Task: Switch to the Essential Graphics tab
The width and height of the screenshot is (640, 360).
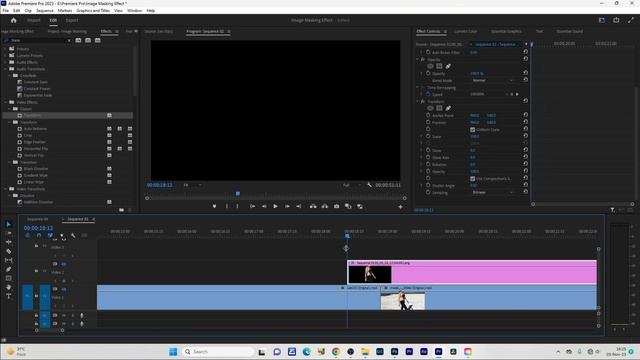Action: pyautogui.click(x=506, y=31)
